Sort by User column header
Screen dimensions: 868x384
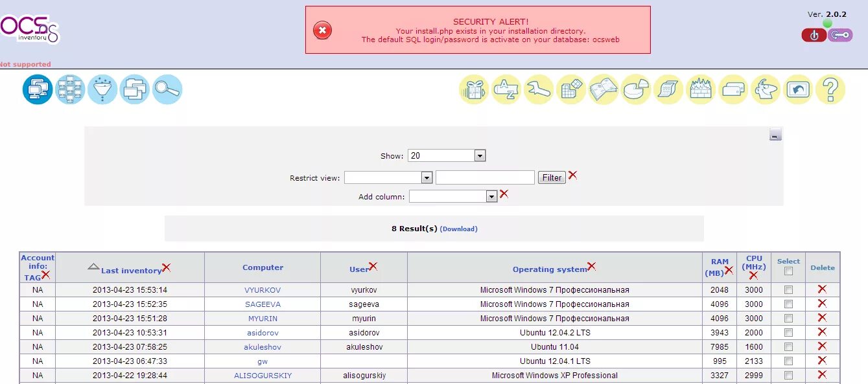click(358, 269)
